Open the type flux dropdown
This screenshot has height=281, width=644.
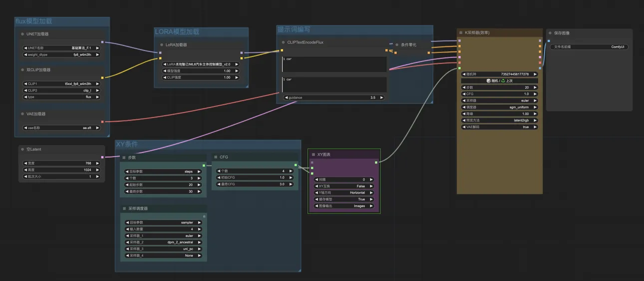click(62, 97)
